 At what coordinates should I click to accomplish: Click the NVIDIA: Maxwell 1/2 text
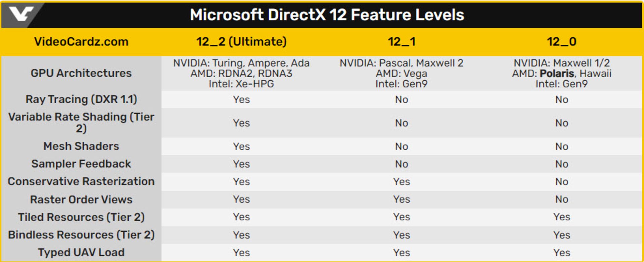[561, 63]
